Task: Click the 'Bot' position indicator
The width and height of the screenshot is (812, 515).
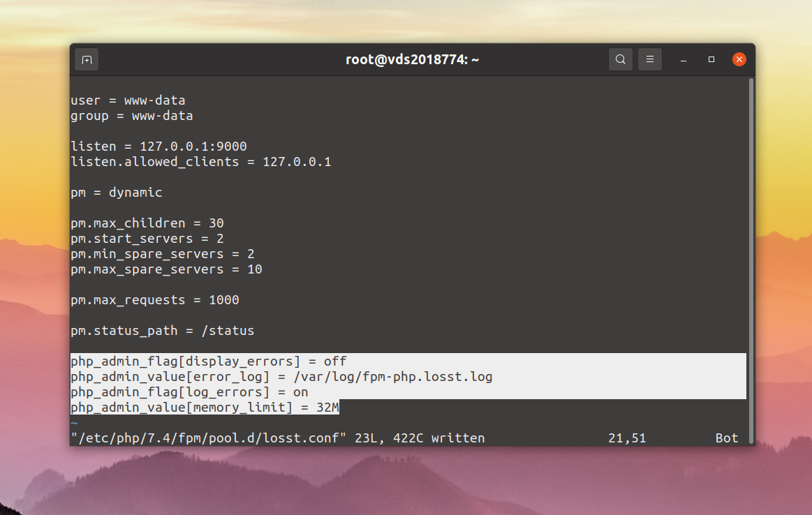Action: pyautogui.click(x=727, y=438)
